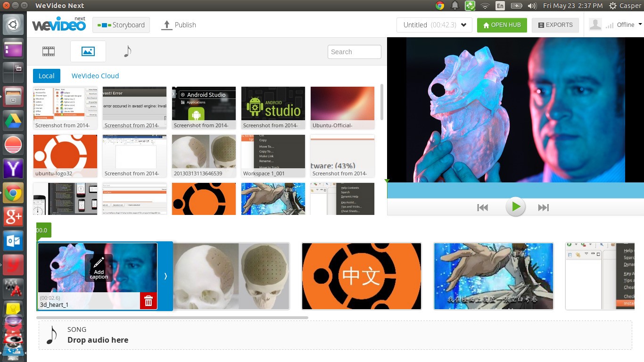Select the Workspace 1_001 thumbnail
This screenshot has height=362, width=644.
click(273, 156)
